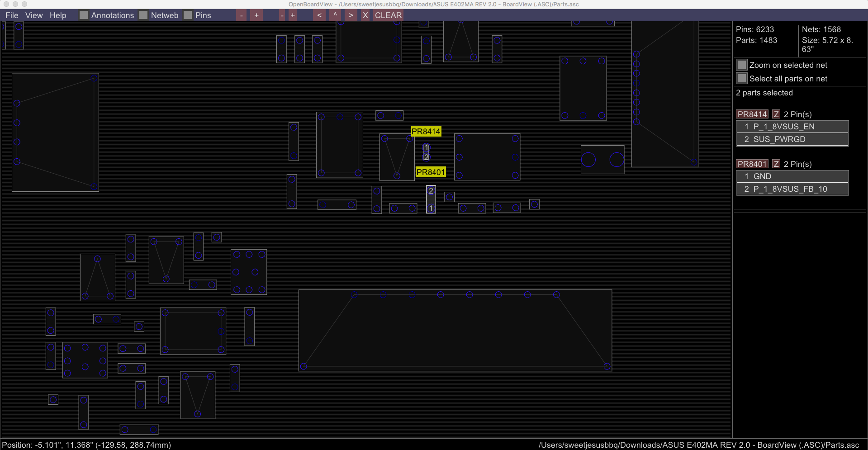Click pin 1 of PR8401 on the board
The image size is (868, 450).
tap(431, 208)
